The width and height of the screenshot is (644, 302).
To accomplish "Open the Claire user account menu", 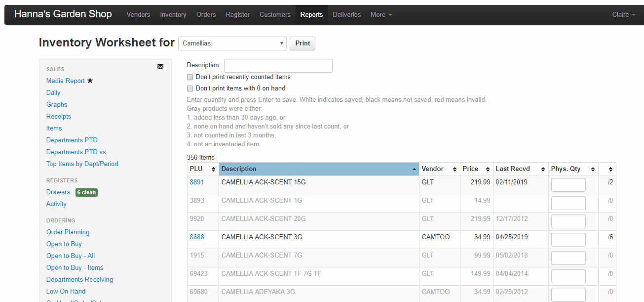I will pos(623,14).
